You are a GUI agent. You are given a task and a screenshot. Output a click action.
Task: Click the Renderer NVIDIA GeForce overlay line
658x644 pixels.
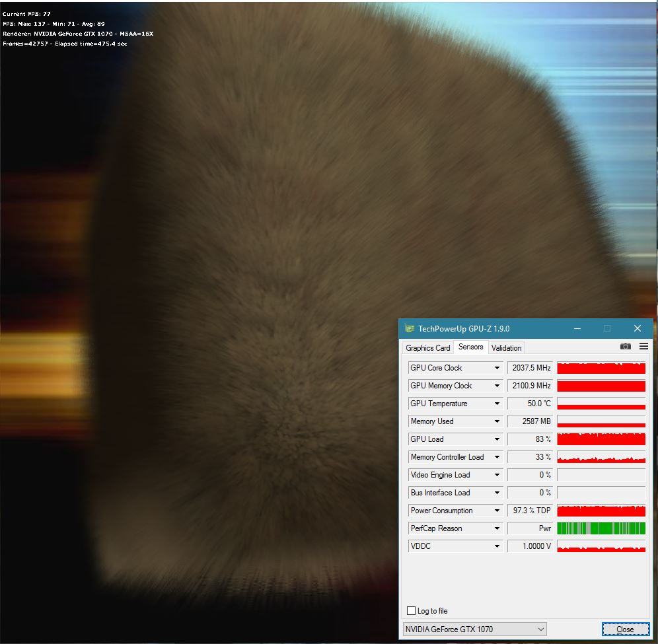(x=78, y=34)
